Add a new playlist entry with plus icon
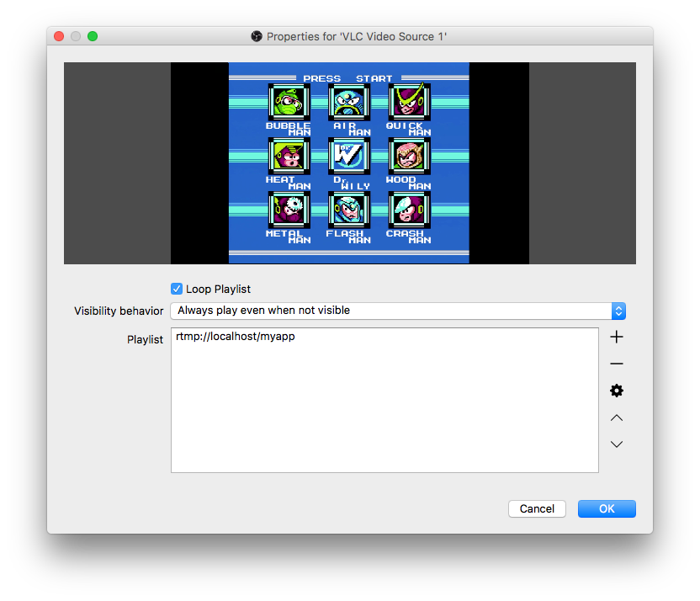Viewport: 700px width, 601px height. [617, 337]
